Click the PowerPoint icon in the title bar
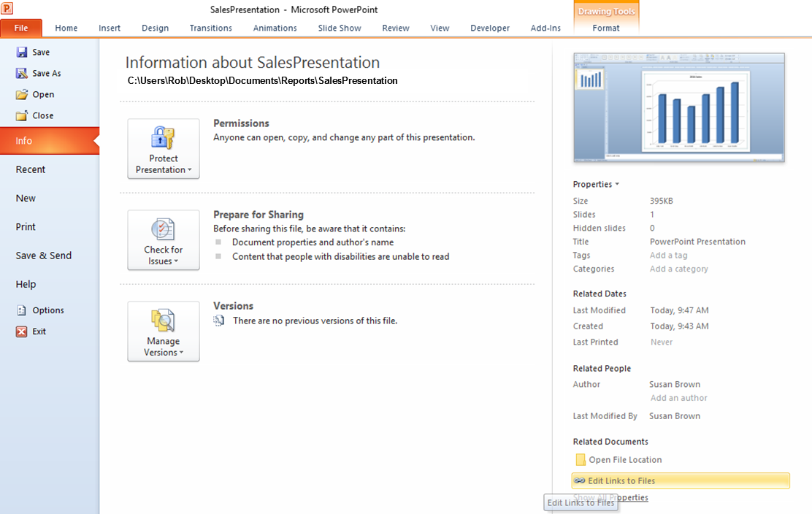This screenshot has height=514, width=812. point(9,9)
